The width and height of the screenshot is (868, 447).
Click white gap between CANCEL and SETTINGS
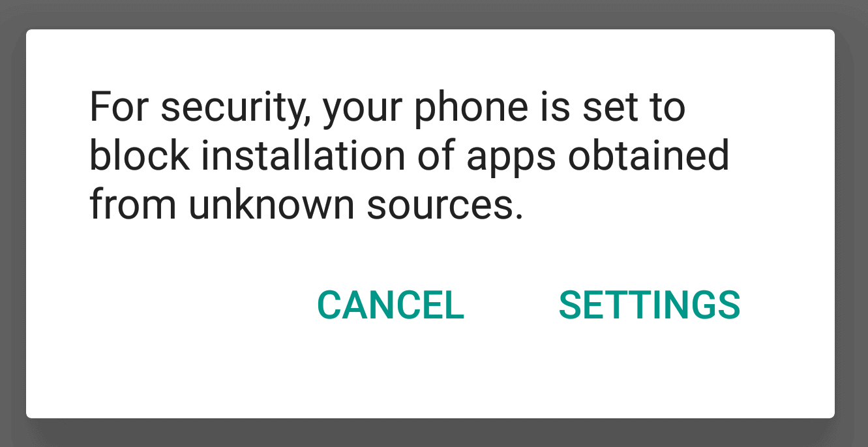tap(511, 305)
